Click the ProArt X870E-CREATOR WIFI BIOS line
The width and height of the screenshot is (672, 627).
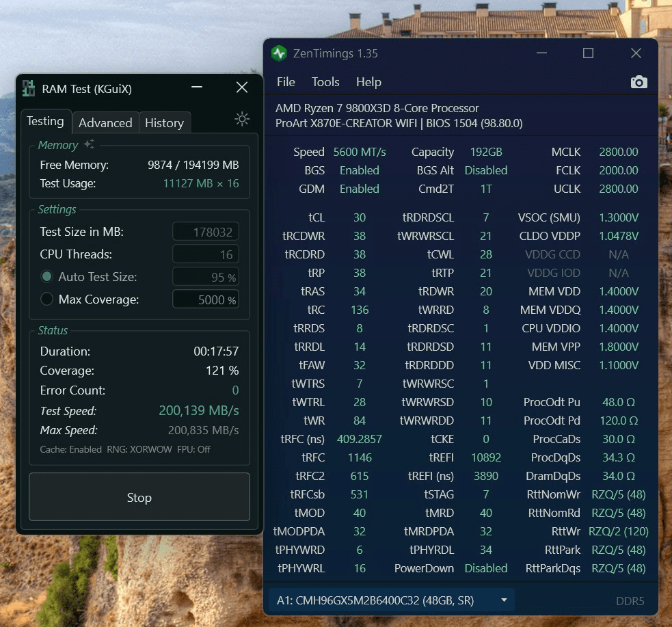click(x=399, y=124)
